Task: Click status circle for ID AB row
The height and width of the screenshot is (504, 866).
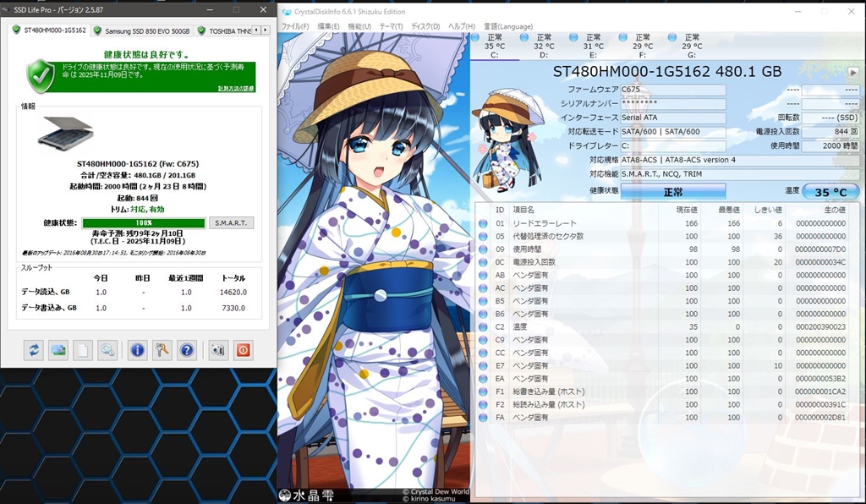Action: coord(483,276)
